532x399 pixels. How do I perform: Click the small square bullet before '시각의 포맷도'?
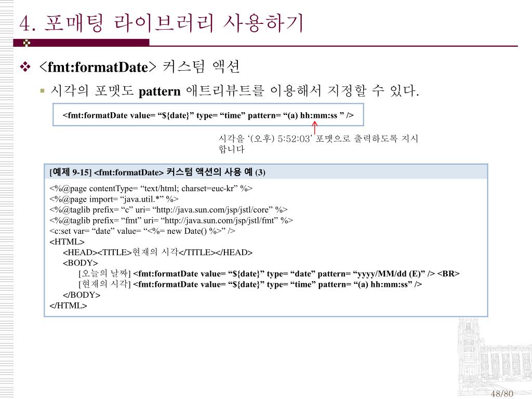pyautogui.click(x=42, y=90)
